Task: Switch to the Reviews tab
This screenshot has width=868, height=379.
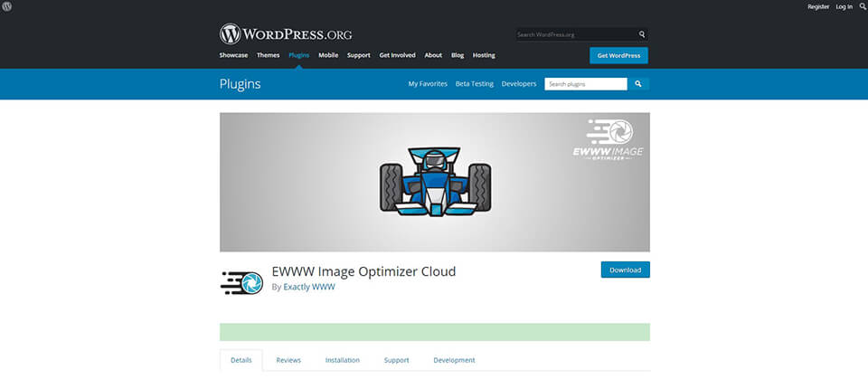Action: [x=288, y=360]
